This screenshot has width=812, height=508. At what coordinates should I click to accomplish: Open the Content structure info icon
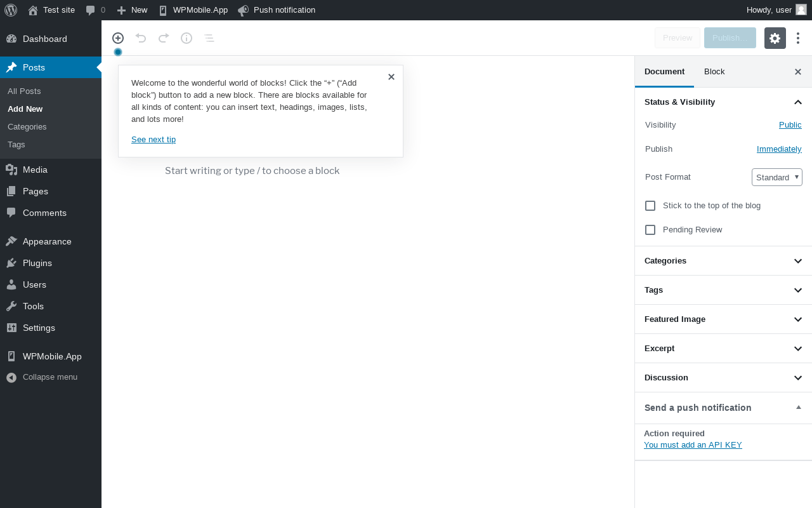[x=187, y=38]
